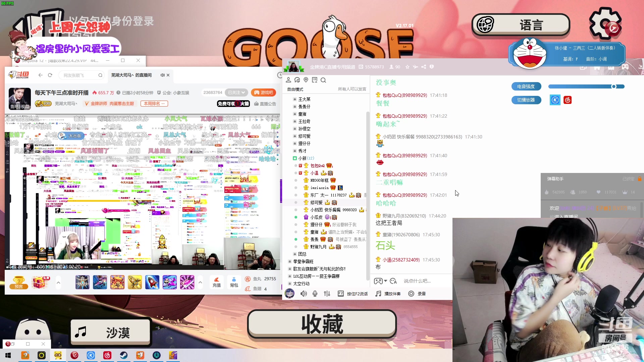Mute the 芜湖大司马 stream tab
Screen dimensions: 644x362
[162, 75]
